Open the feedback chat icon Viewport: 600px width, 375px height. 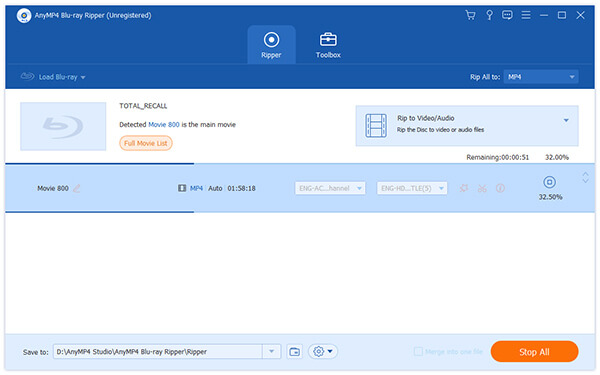507,15
